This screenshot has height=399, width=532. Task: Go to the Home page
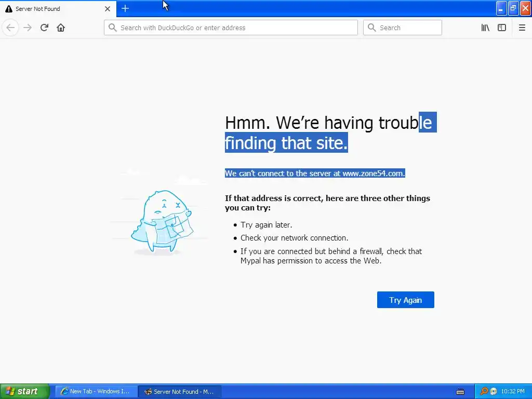[x=61, y=28]
